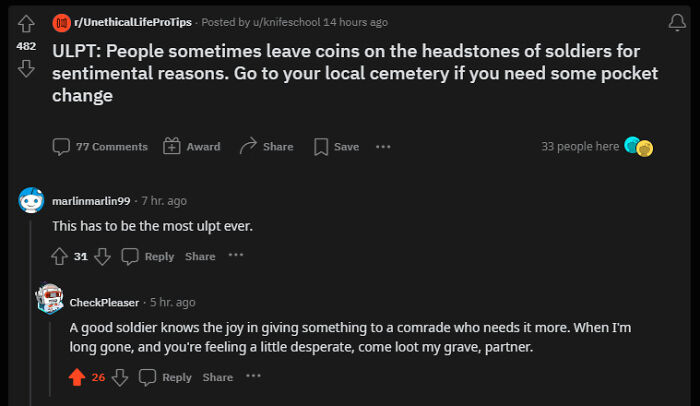Save the post with bookmark icon
Image resolution: width=700 pixels, height=406 pixels.
(x=336, y=147)
